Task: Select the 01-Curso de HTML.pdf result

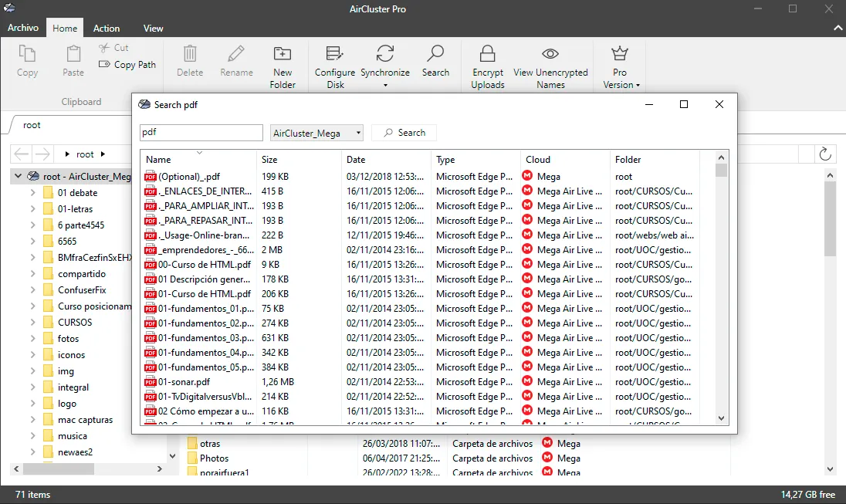Action: [204, 293]
